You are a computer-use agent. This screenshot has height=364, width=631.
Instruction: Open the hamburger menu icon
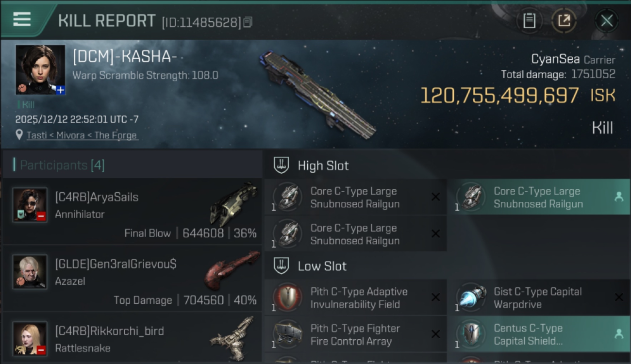click(x=22, y=19)
